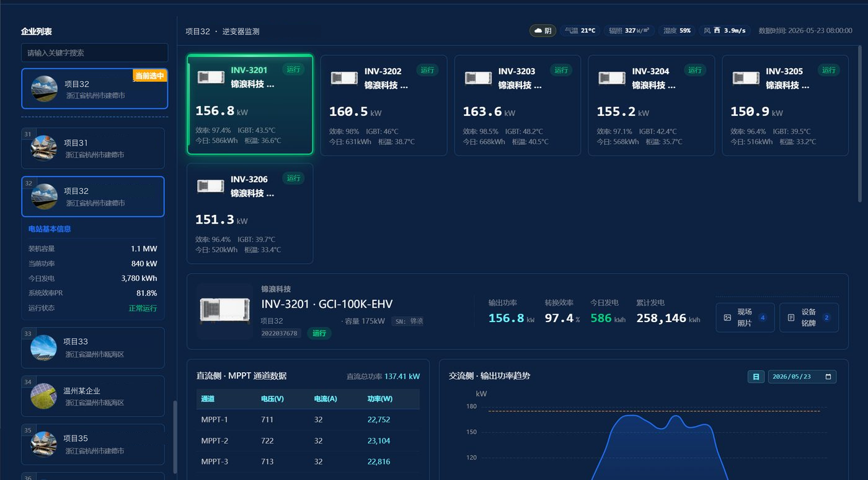Click the 当前选中 badge on pinned 项目32
This screenshot has width=868, height=480.
[x=150, y=76]
